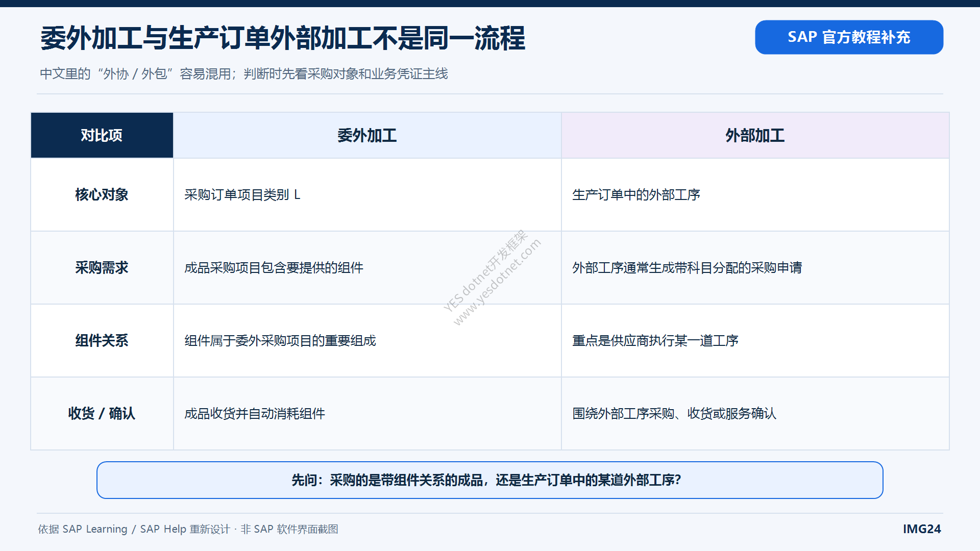Screen dimensions: 980x551
Task: Select the 收货 / 确认 row label
Action: (102, 413)
